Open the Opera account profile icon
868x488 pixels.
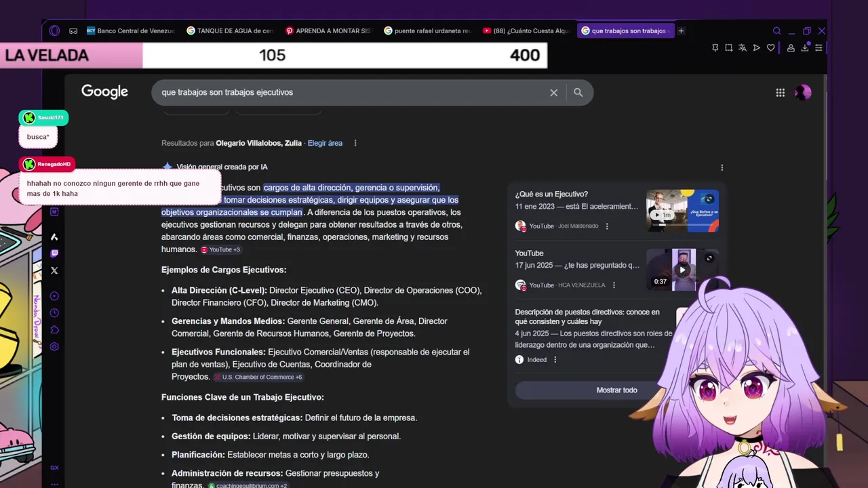coord(791,47)
